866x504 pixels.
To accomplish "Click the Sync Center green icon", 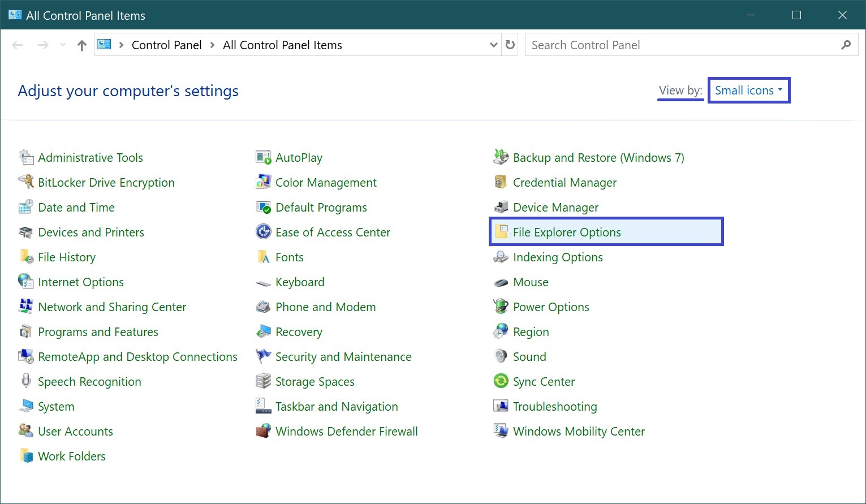I will point(501,381).
